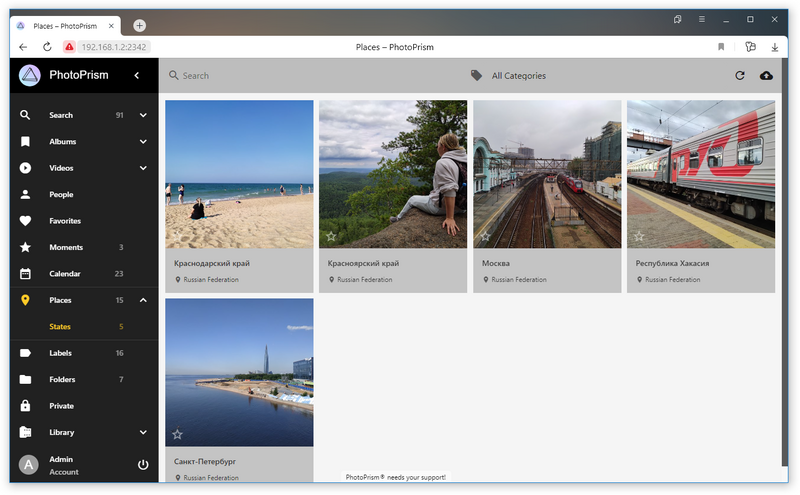
Task: Open Library via the film folder icon
Action: tap(25, 432)
